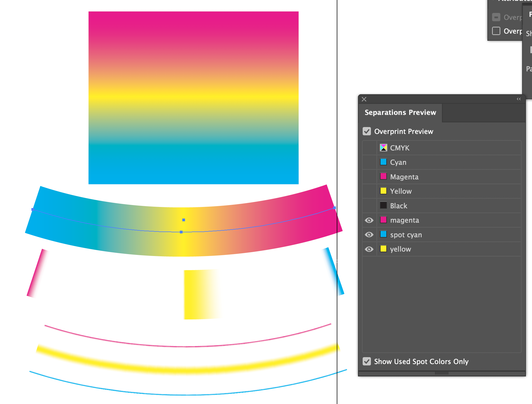Hide the spot cyan separation plate
Image resolution: width=532 pixels, height=404 pixels.
369,235
